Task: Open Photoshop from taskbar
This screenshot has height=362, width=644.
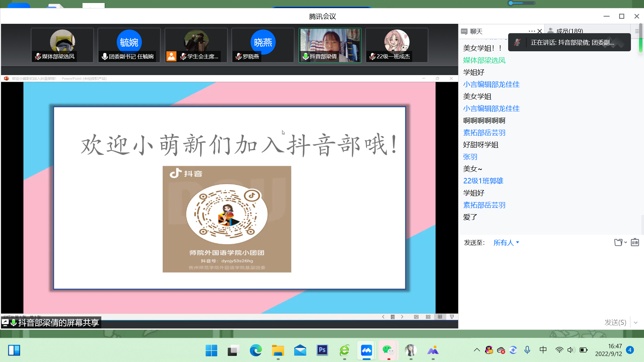Action: [x=322, y=351]
